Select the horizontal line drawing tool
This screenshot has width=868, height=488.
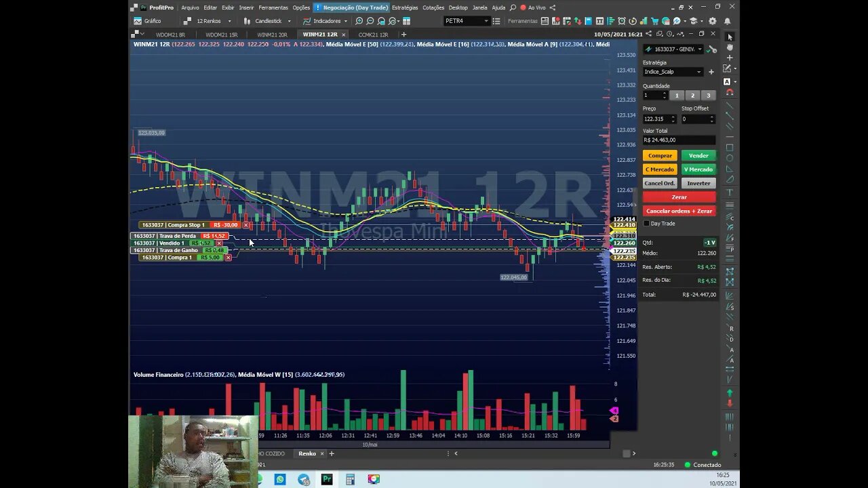(730, 138)
